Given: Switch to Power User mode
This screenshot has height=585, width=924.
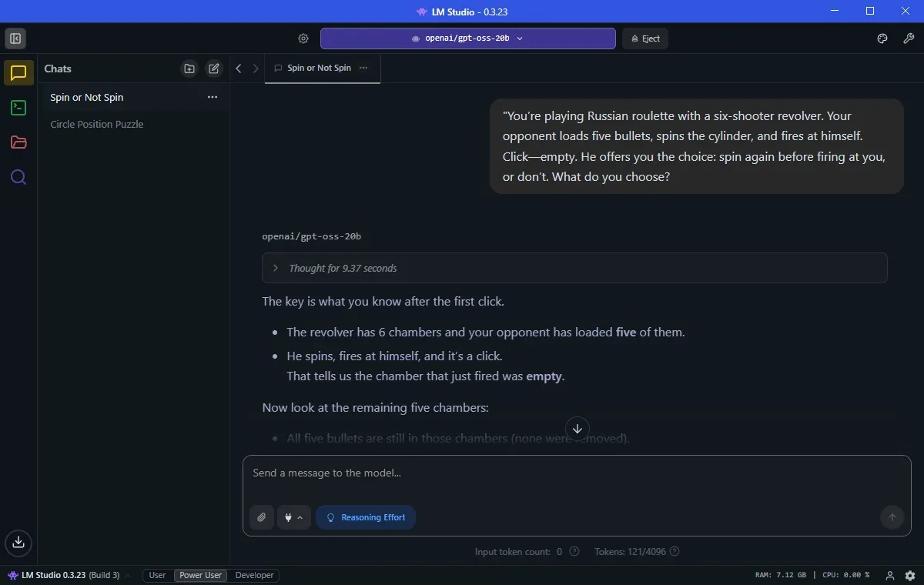Looking at the screenshot, I should (x=200, y=575).
